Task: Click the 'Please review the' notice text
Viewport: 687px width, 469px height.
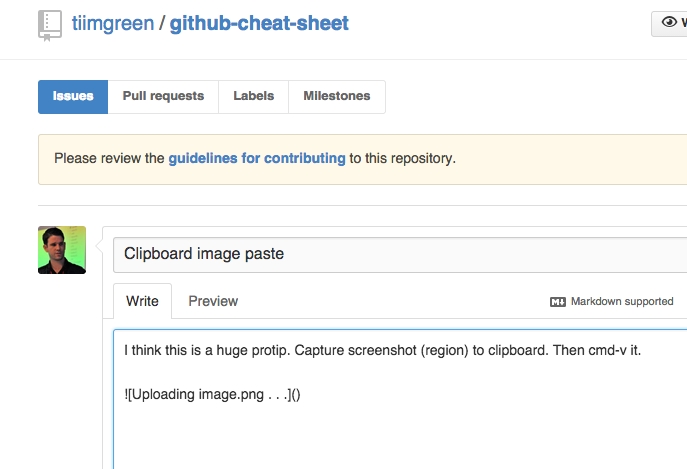Action: [109, 158]
